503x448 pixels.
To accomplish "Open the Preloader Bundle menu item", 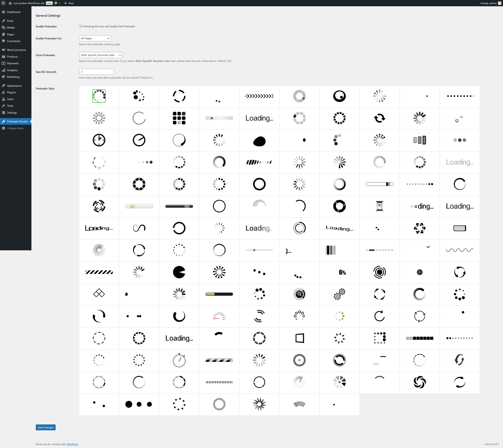I will coord(16,121).
